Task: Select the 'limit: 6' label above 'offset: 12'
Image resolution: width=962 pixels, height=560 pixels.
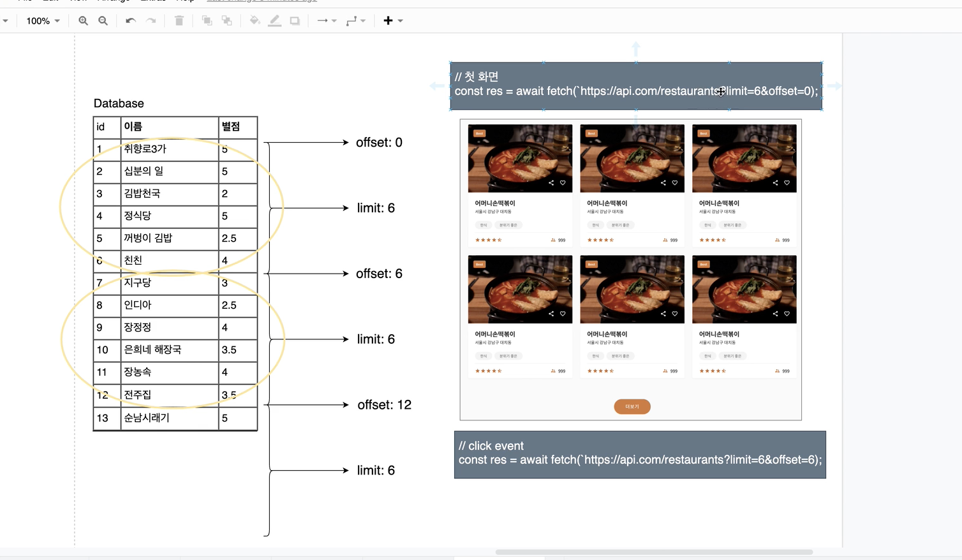Action: 376,339
